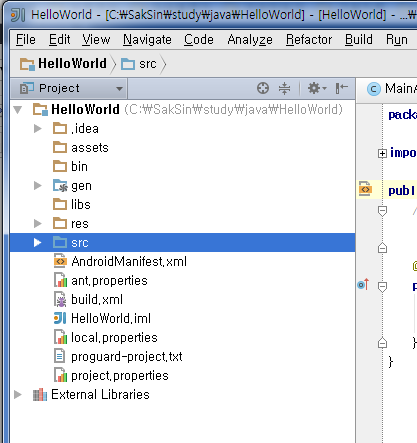
Task: Open the Refactor menu
Action: pyautogui.click(x=309, y=40)
